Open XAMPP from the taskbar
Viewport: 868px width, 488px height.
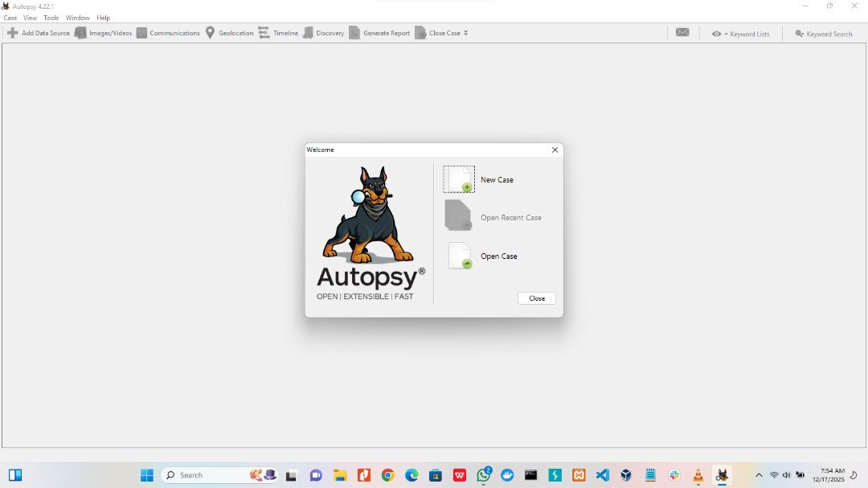point(579,475)
